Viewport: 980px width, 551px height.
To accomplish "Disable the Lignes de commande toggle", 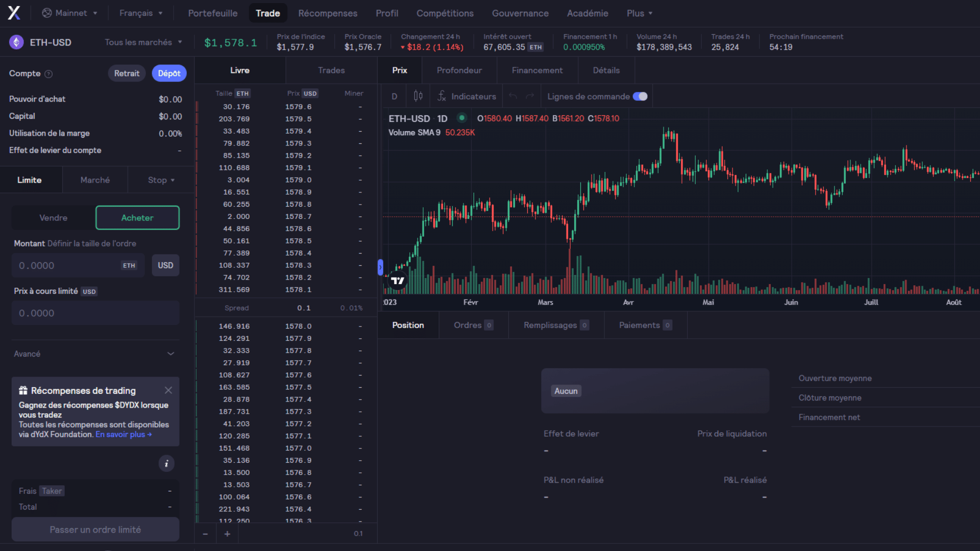I will click(x=641, y=96).
